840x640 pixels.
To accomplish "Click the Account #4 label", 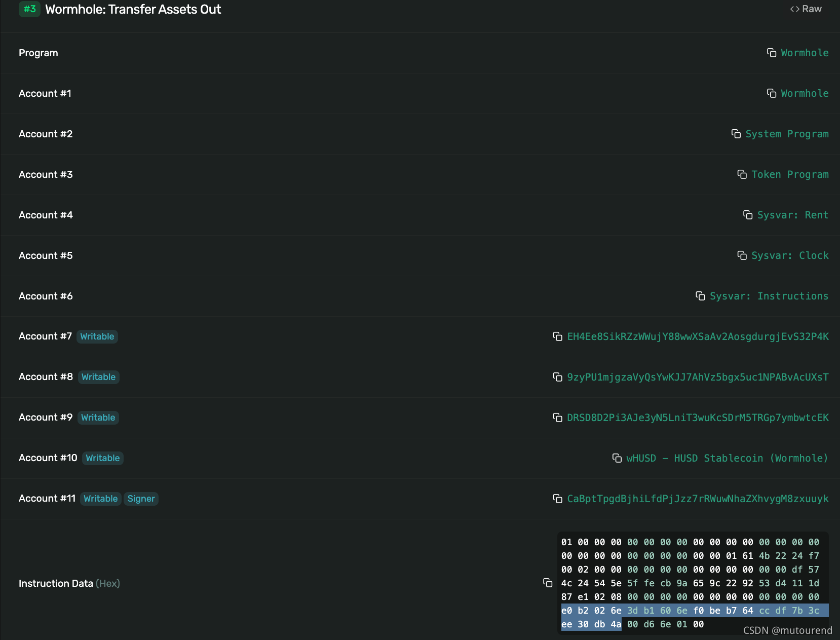I will click(46, 215).
